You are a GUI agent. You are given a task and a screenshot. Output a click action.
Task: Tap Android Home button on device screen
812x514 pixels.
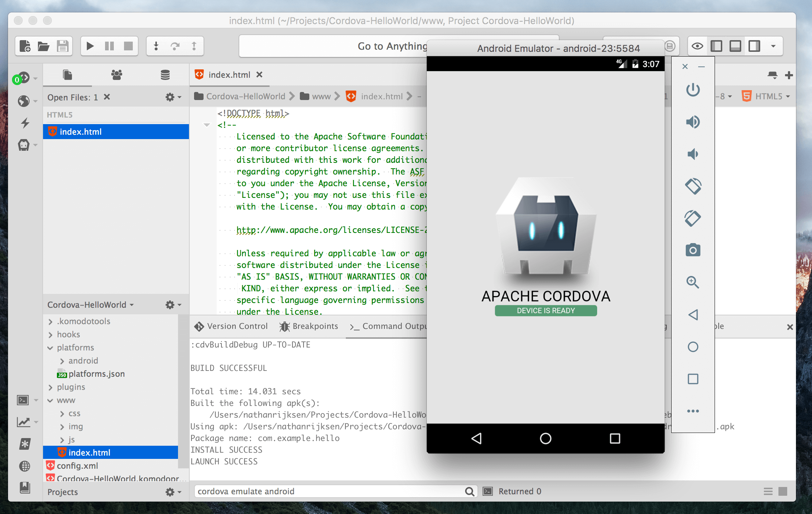[x=545, y=438]
